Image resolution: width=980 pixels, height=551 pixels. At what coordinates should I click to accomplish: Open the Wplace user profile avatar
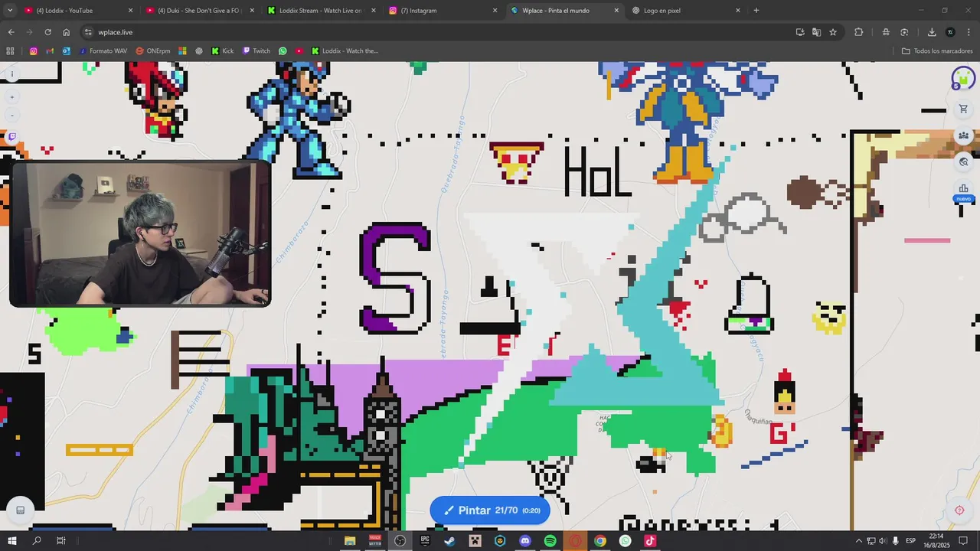click(962, 78)
